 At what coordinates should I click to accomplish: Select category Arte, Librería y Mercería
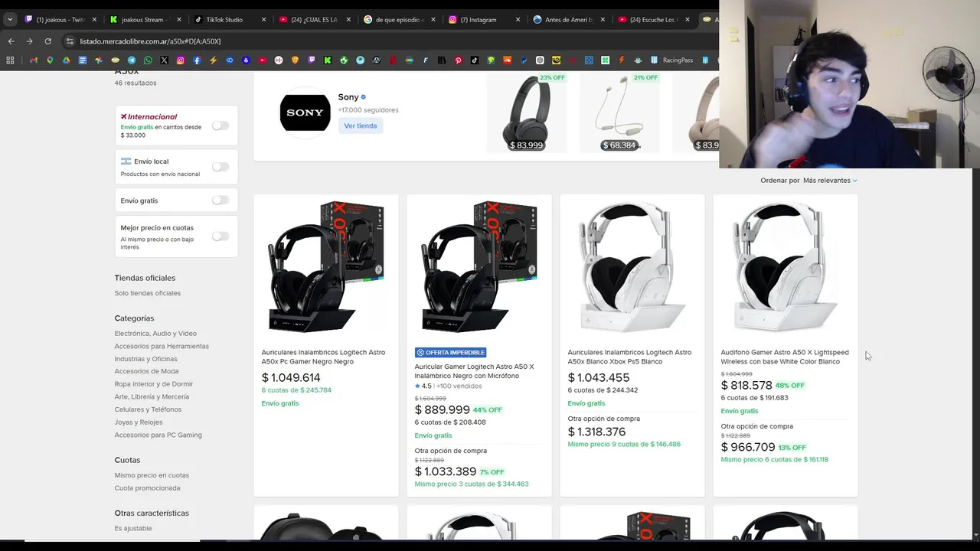click(x=152, y=396)
